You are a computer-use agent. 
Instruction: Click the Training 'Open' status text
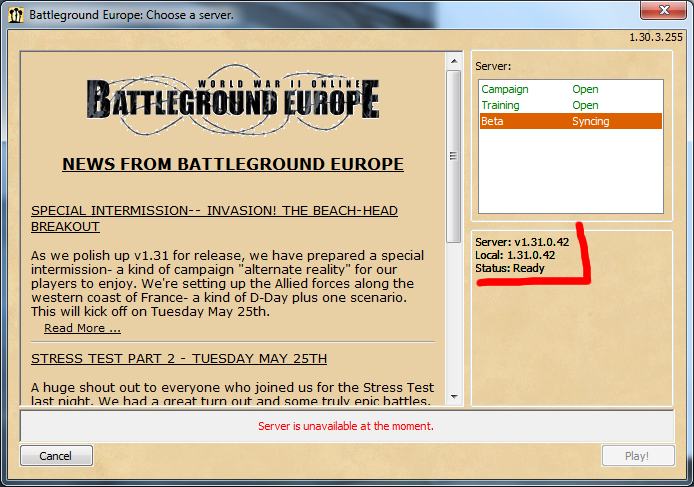(x=585, y=105)
